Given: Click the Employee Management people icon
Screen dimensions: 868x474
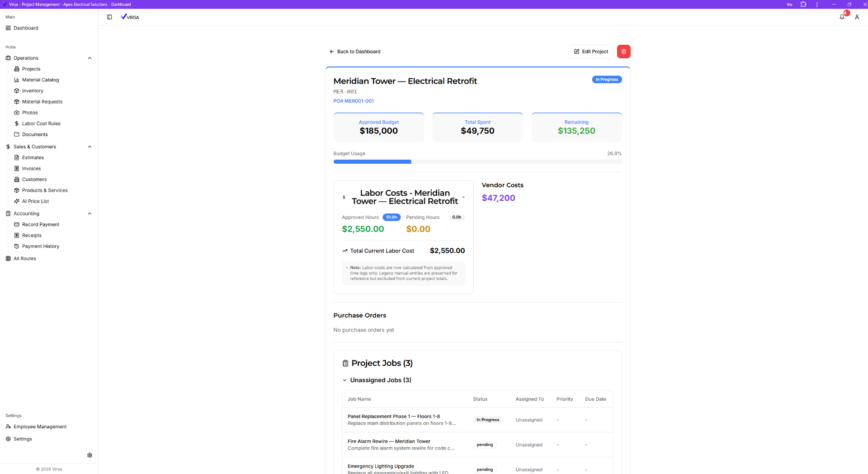Looking at the screenshot, I should [8, 427].
